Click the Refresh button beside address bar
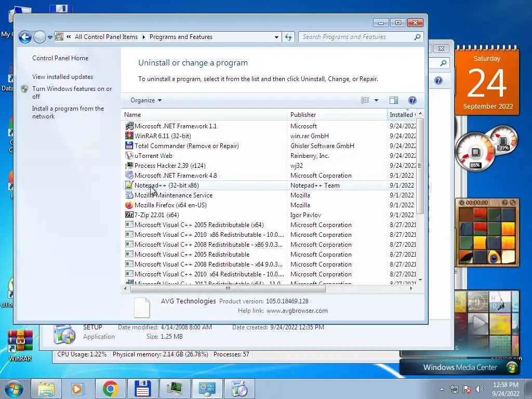This screenshot has height=399, width=532. [x=288, y=37]
